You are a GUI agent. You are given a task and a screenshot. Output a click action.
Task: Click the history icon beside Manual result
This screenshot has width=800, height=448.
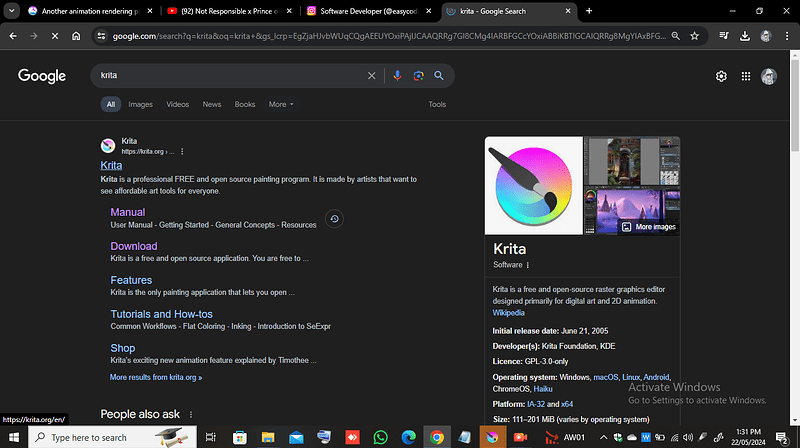point(334,218)
